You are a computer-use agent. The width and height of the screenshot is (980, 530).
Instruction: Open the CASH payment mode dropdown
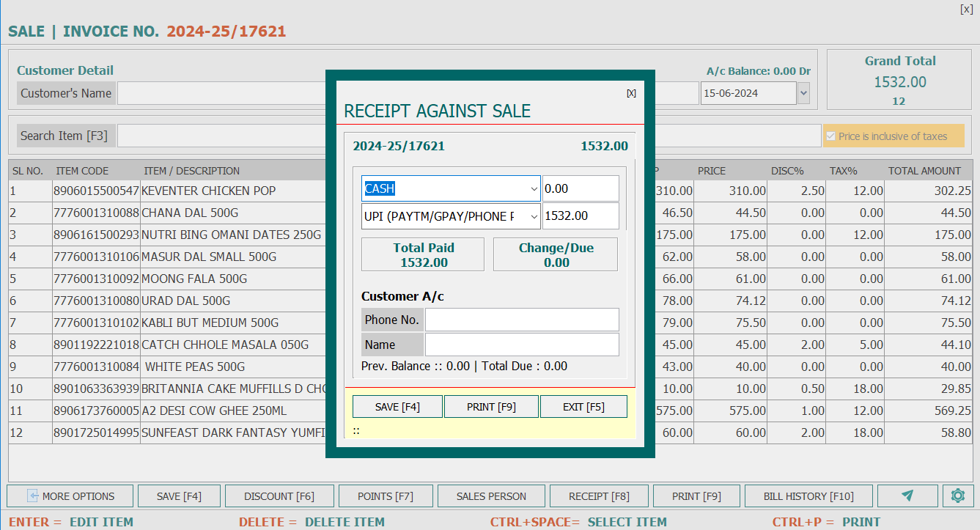533,188
